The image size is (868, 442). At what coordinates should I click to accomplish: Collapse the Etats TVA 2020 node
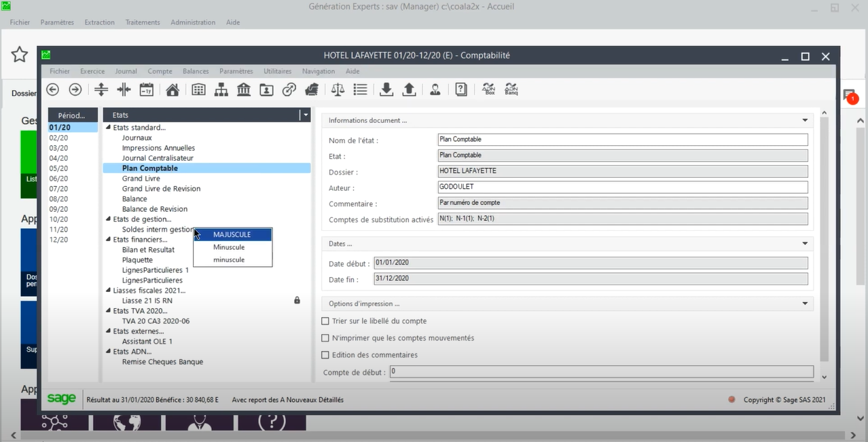(108, 311)
